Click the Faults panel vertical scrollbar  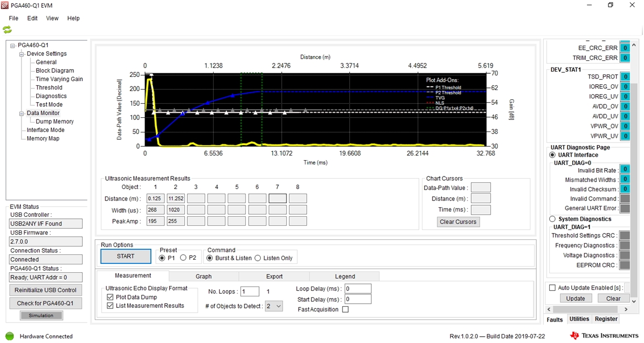click(634, 172)
